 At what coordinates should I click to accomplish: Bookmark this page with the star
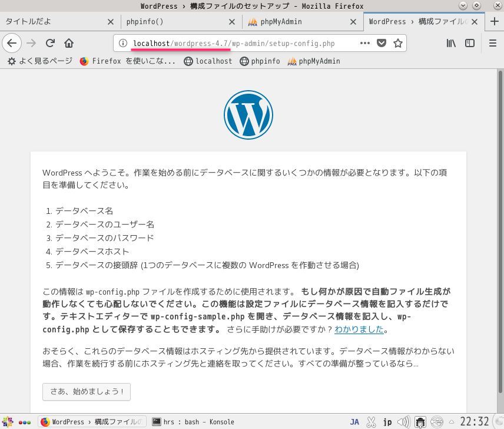(x=398, y=43)
